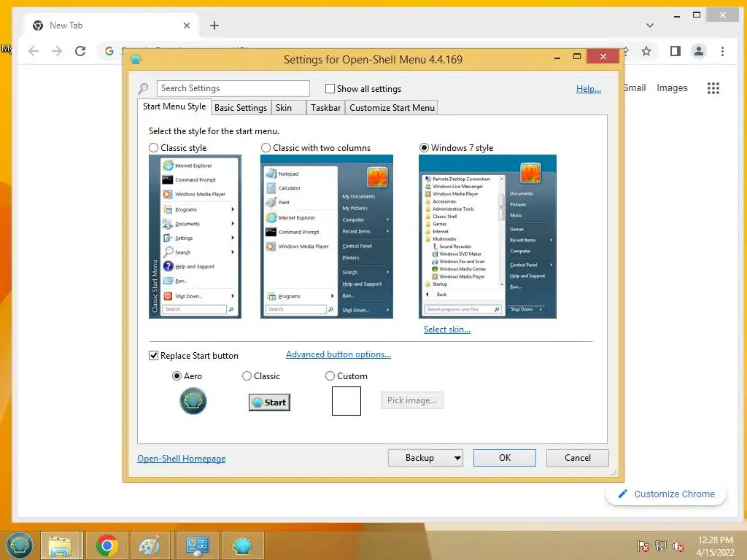Open the Help... link

(x=589, y=89)
